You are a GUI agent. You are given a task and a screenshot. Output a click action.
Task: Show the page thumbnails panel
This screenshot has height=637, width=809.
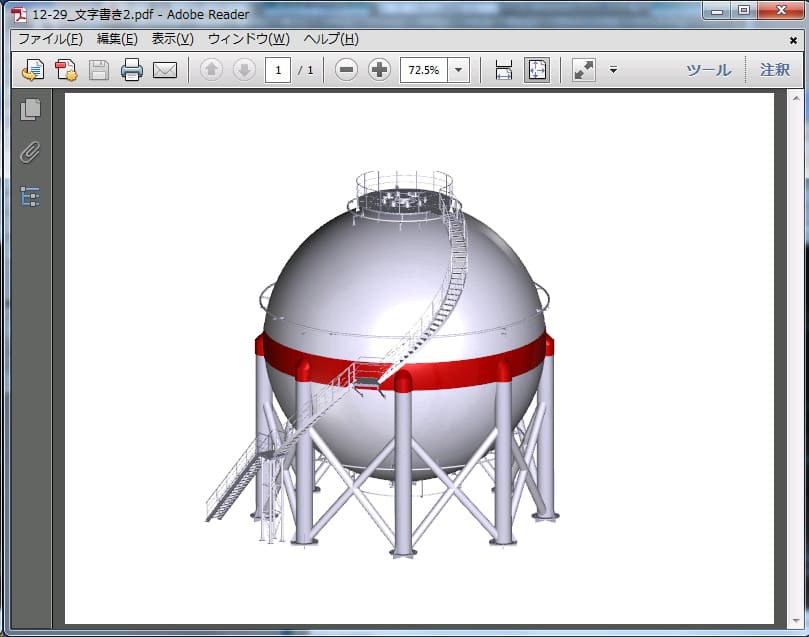[x=30, y=110]
